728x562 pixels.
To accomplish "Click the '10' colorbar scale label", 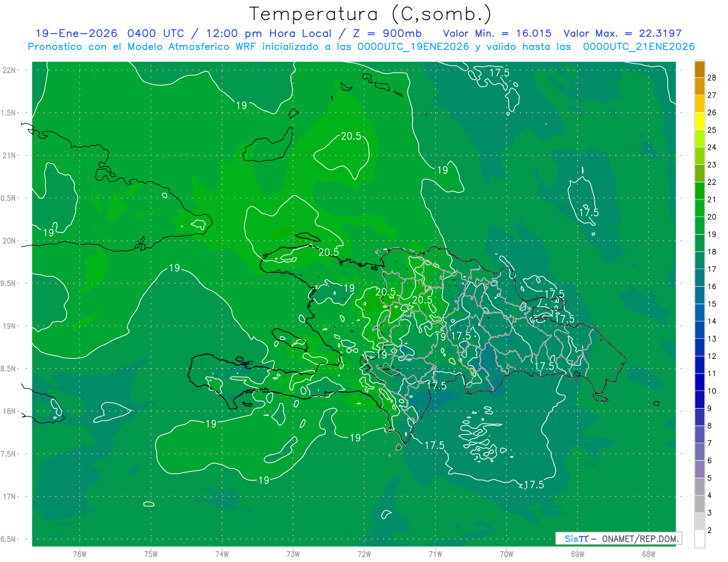I will coord(712,391).
